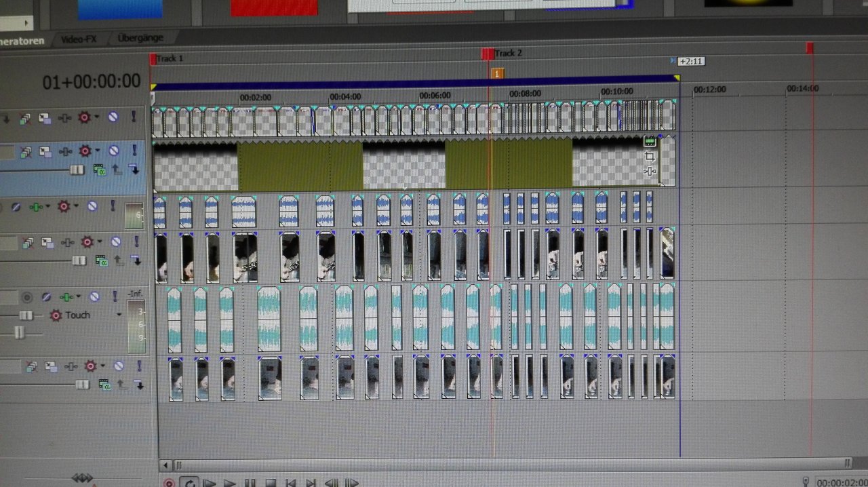The width and height of the screenshot is (868, 487).
Task: Open event FX icon at end of second track
Action: [650, 172]
